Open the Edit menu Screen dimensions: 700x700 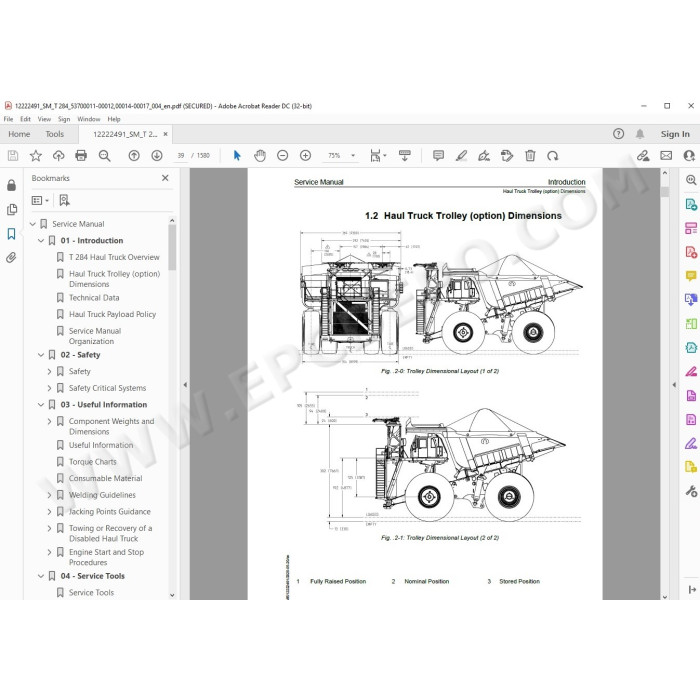coord(25,119)
